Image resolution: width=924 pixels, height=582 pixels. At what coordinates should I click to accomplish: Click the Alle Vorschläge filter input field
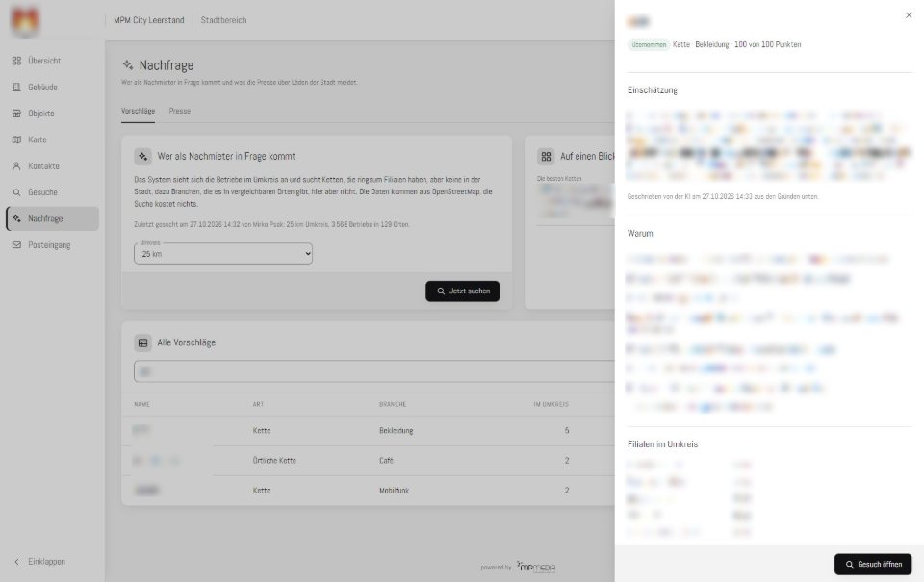pyautogui.click(x=373, y=371)
